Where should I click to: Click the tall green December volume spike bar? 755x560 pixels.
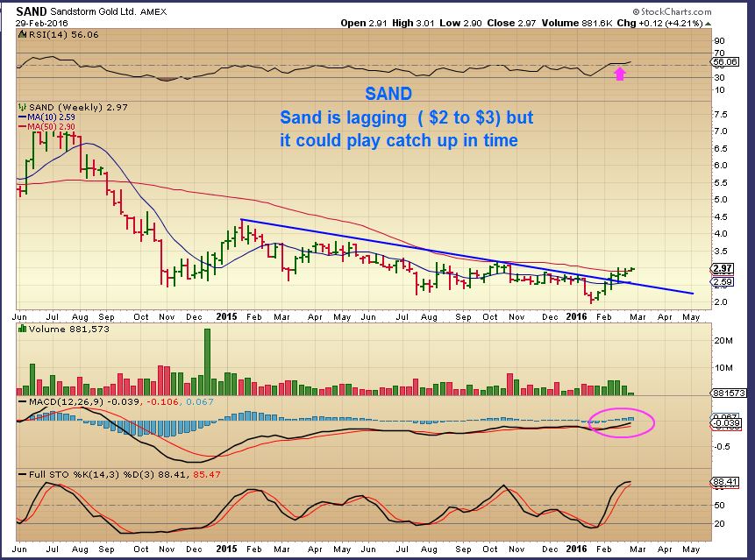click(x=208, y=362)
